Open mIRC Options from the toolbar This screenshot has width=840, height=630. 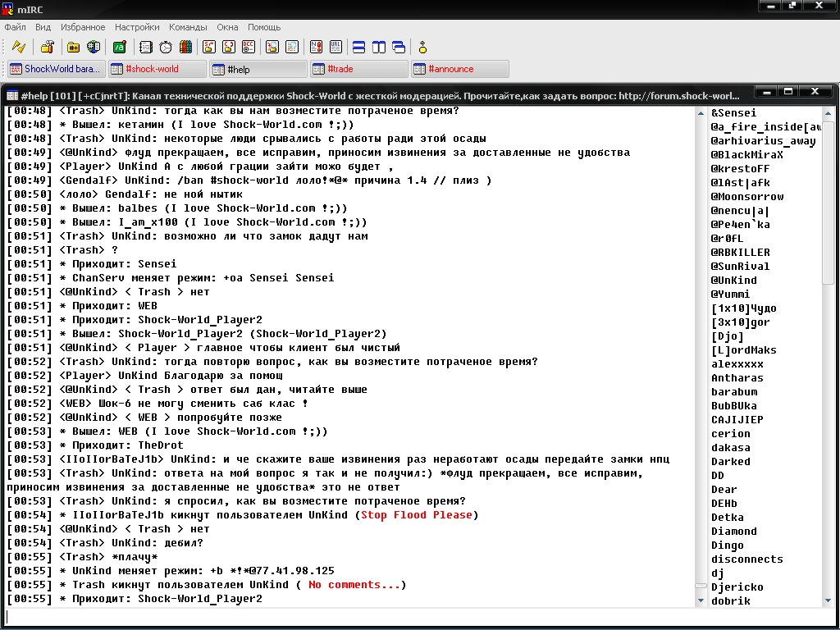tap(48, 47)
